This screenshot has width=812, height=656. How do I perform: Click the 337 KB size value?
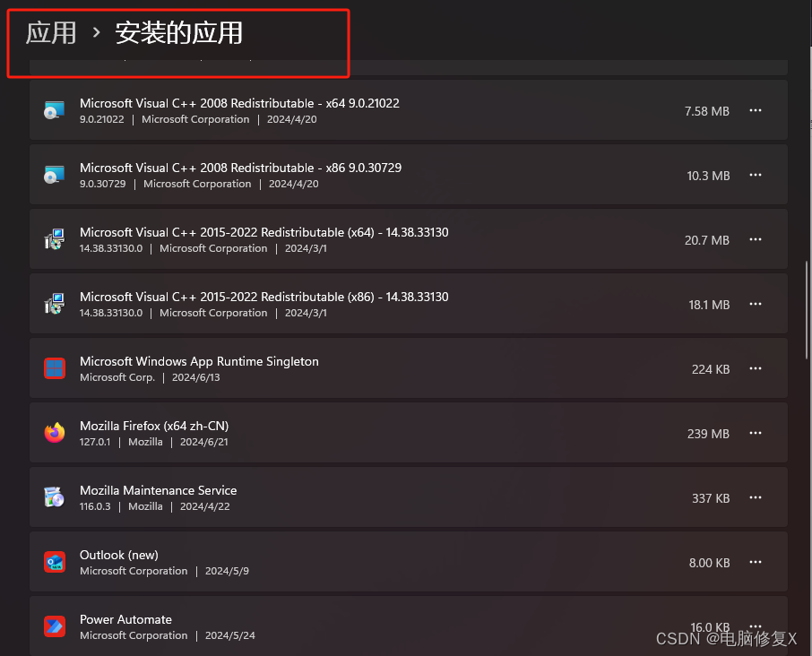tap(711, 498)
